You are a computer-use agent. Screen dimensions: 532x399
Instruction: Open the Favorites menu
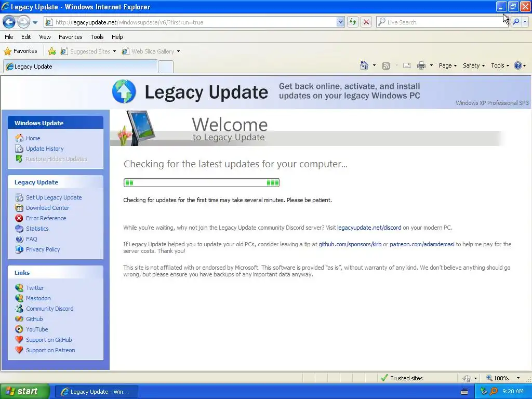(70, 37)
